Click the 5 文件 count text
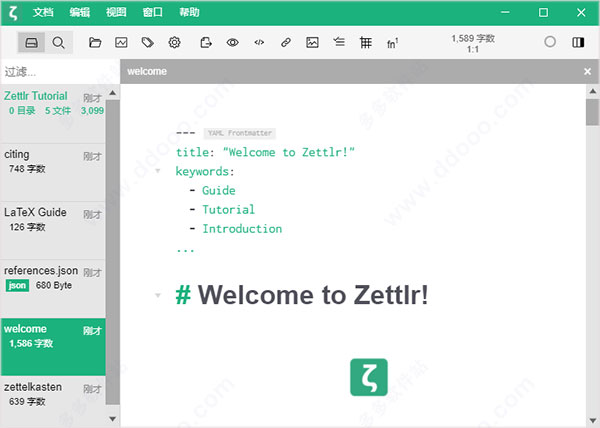The image size is (600, 428). pos(58,111)
